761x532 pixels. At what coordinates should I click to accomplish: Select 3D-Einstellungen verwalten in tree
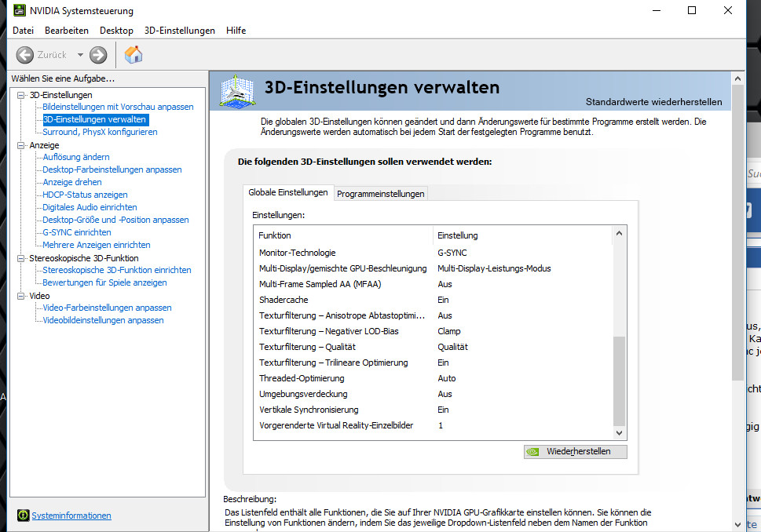pyautogui.click(x=95, y=119)
